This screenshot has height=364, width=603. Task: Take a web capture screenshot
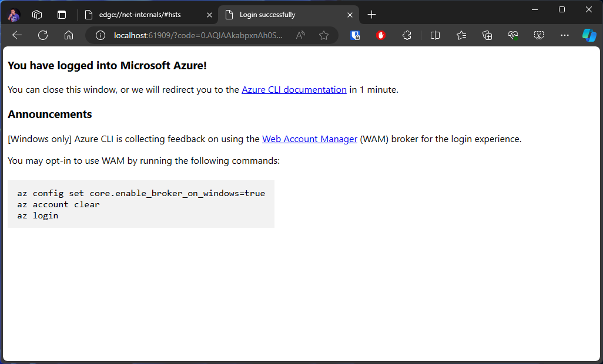538,35
